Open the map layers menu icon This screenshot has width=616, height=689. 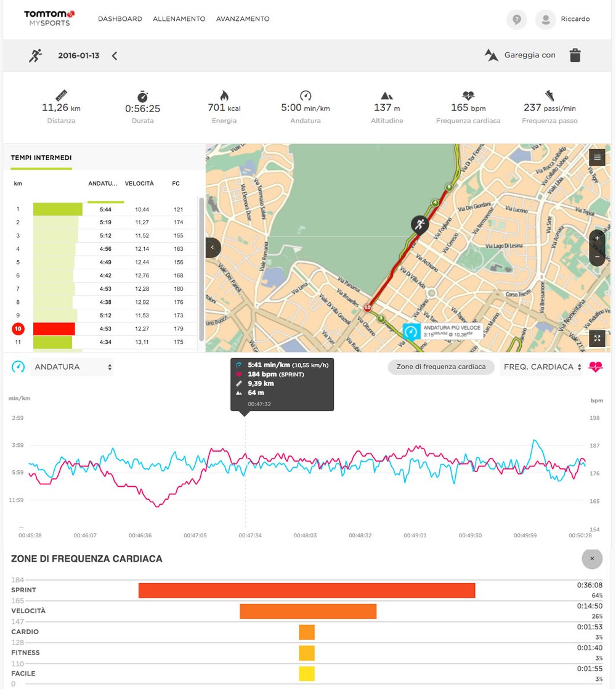[x=596, y=158]
